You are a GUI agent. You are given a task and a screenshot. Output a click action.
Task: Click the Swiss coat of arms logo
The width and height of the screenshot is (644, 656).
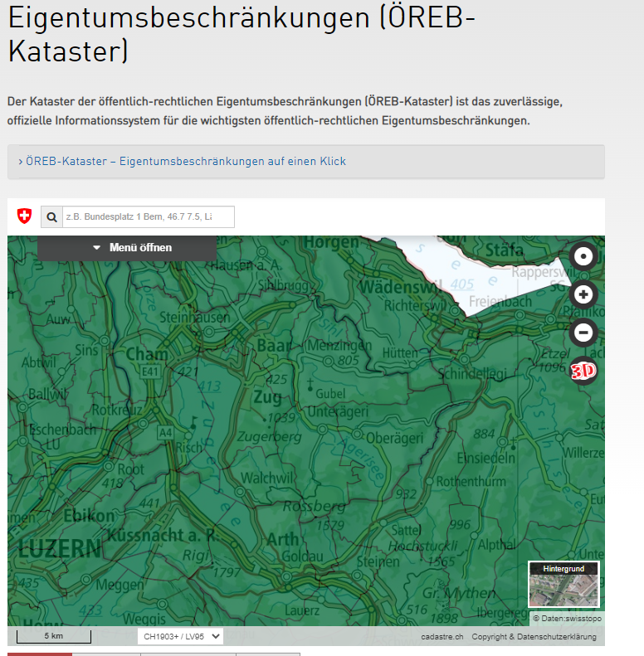(24, 216)
